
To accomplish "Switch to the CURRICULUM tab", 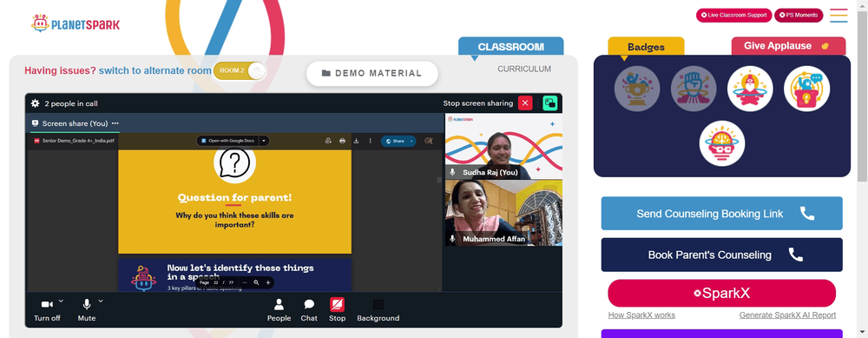I will [x=524, y=70].
